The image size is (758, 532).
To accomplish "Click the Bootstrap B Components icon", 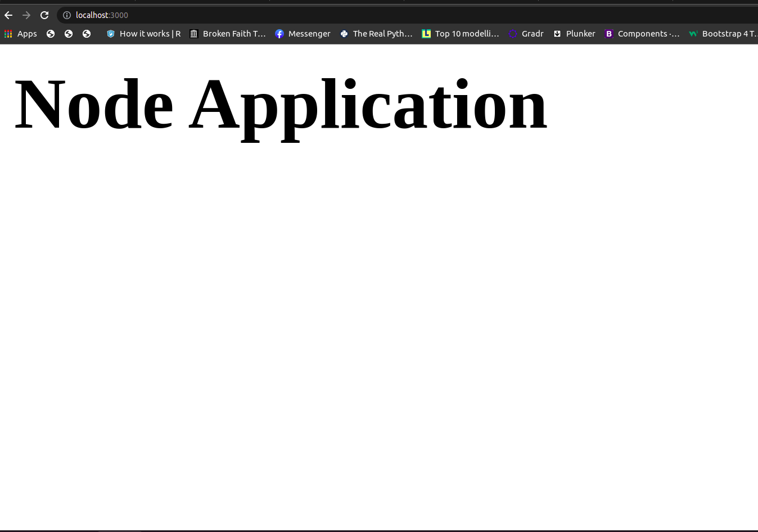I will [609, 34].
